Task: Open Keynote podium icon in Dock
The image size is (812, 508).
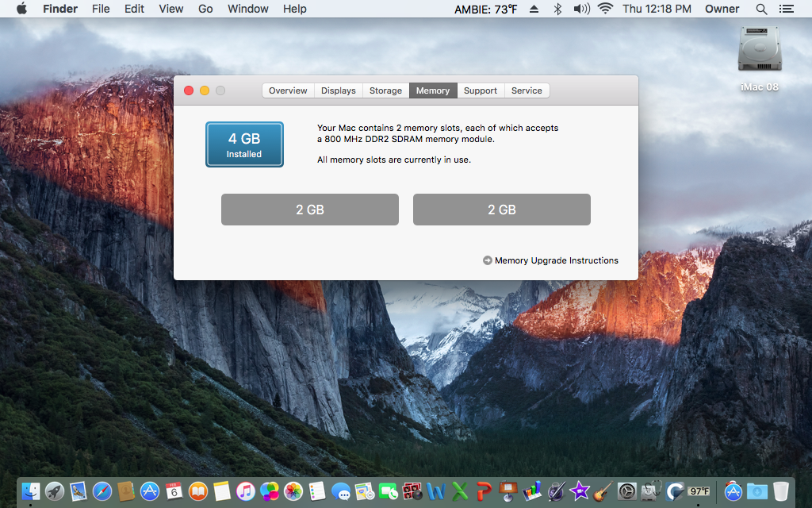Action: tap(508, 491)
